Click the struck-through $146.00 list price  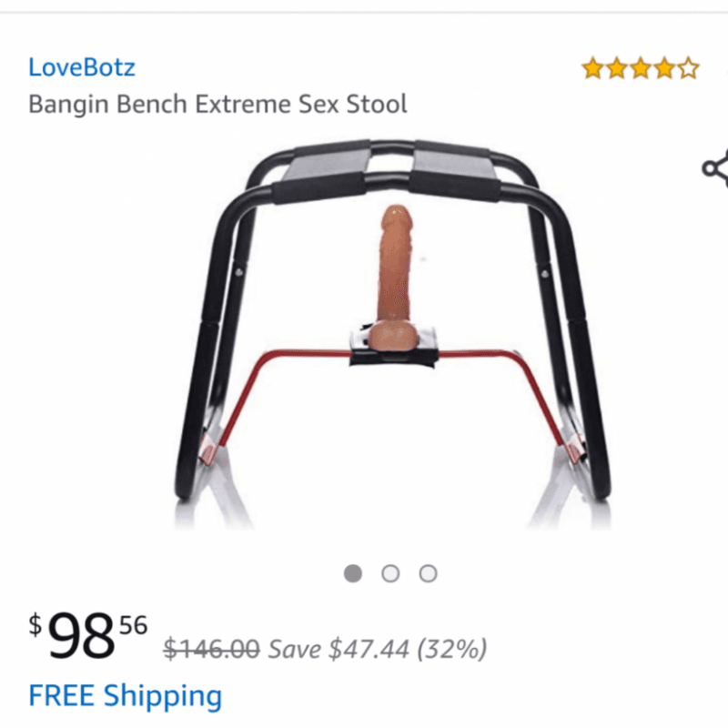211,649
